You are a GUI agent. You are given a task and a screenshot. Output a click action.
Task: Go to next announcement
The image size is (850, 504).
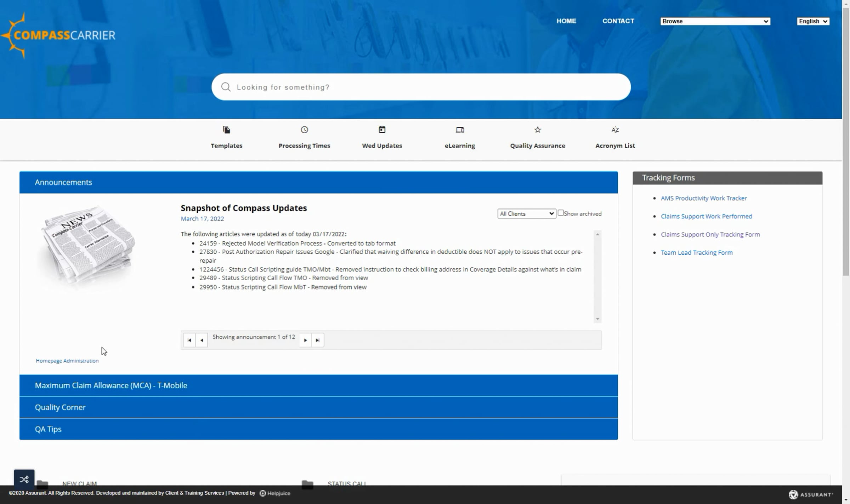coord(305,340)
